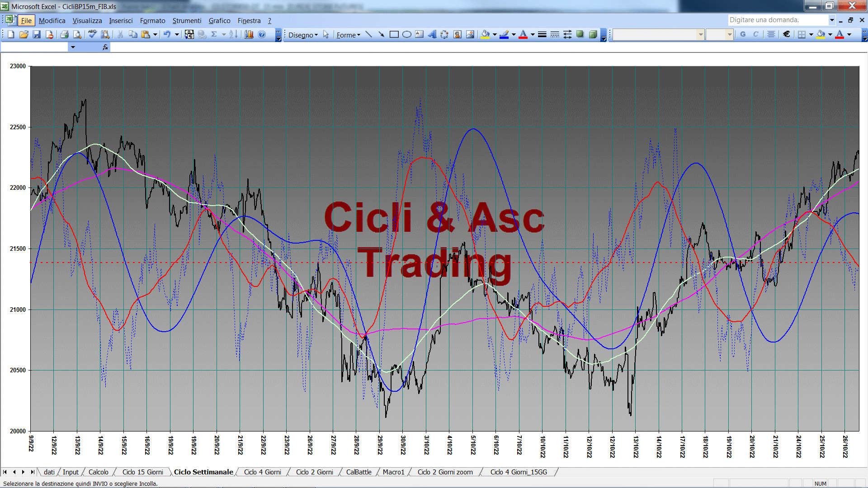Expand the Paste options arrow
Screen dimensions: 868x488
(x=155, y=34)
